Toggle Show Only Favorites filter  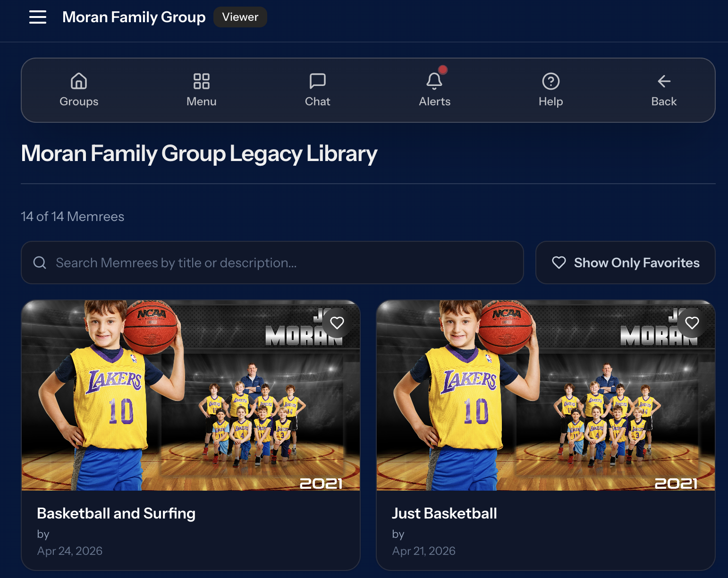626,263
